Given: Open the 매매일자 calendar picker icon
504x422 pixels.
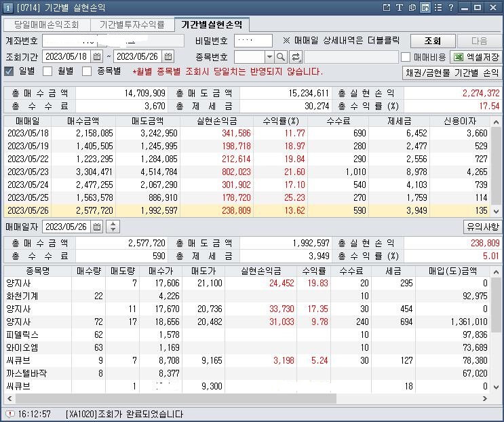Looking at the screenshot, I should 97,227.
